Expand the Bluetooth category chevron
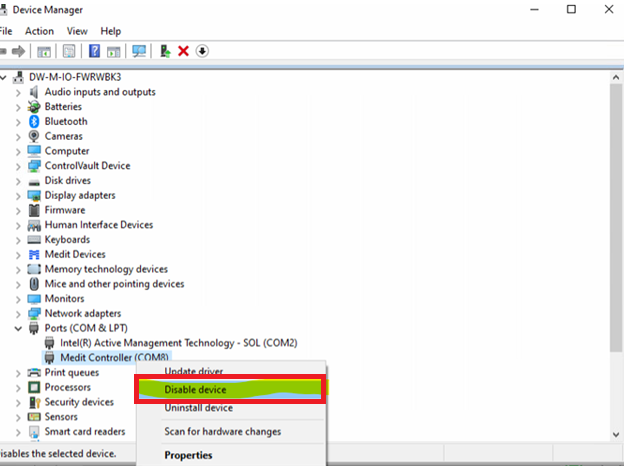 pos(18,122)
